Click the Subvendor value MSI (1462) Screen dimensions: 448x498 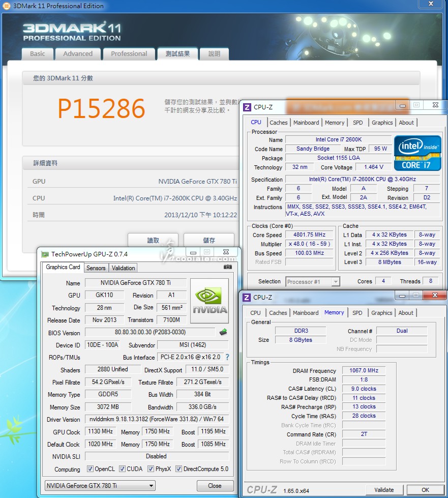pyautogui.click(x=193, y=345)
